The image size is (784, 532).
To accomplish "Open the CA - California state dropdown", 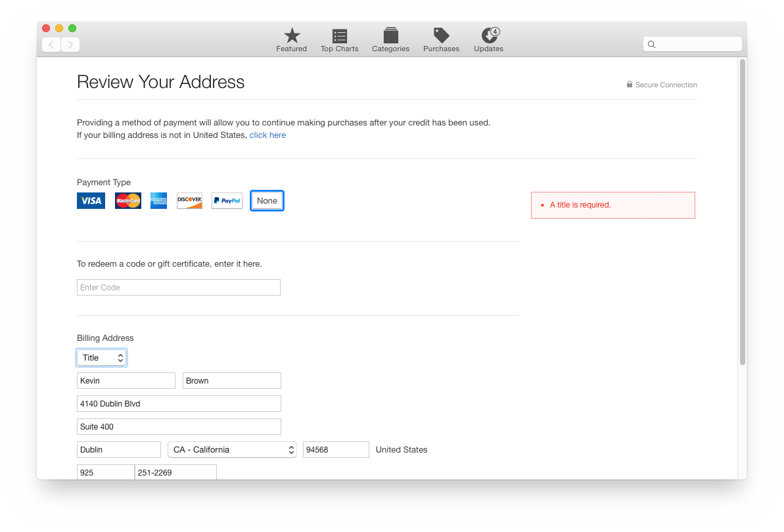I will pos(232,450).
